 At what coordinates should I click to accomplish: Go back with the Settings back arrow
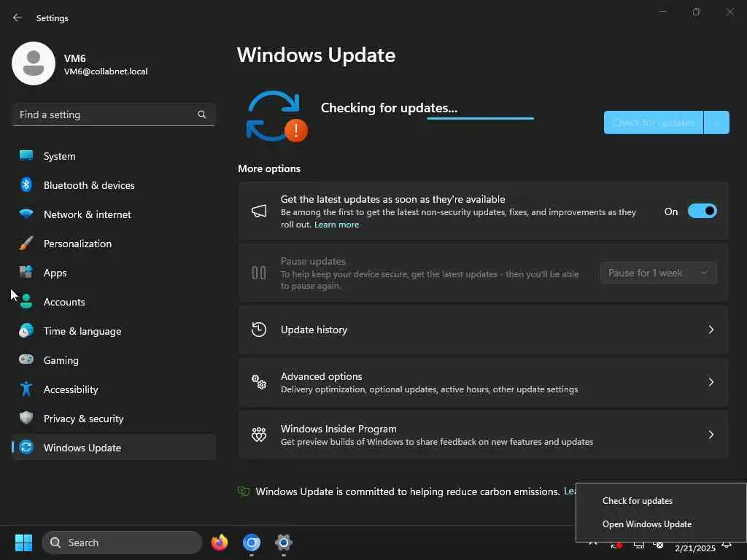click(18, 17)
